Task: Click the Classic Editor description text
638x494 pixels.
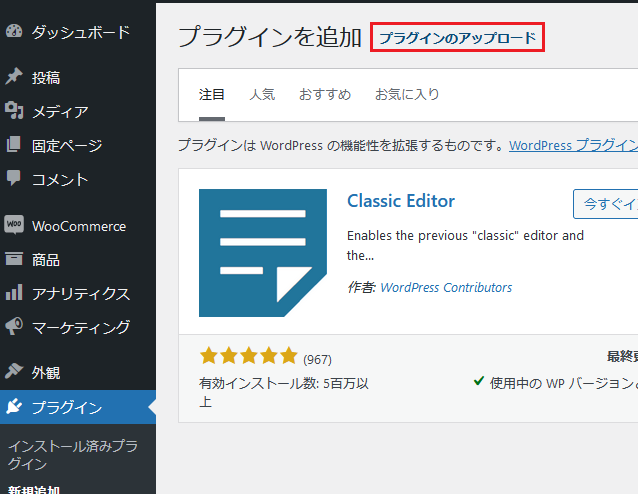Action: [465, 245]
